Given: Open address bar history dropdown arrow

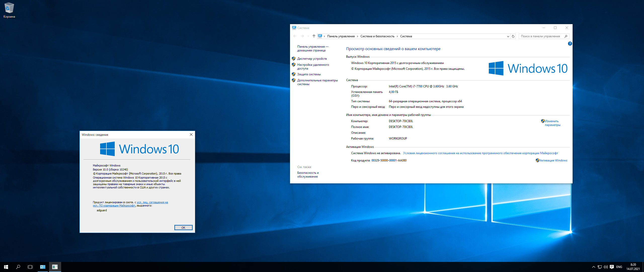Looking at the screenshot, I should pos(508,36).
